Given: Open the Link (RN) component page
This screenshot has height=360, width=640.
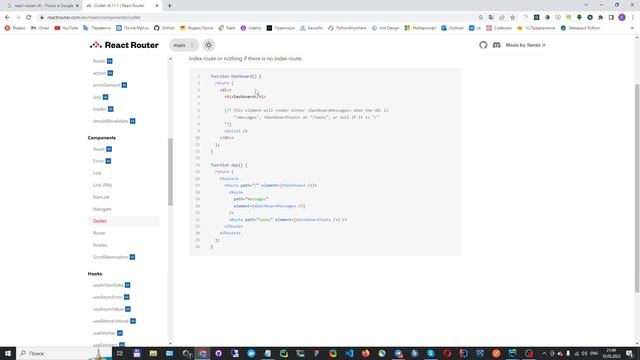Looking at the screenshot, I should pos(102,185).
